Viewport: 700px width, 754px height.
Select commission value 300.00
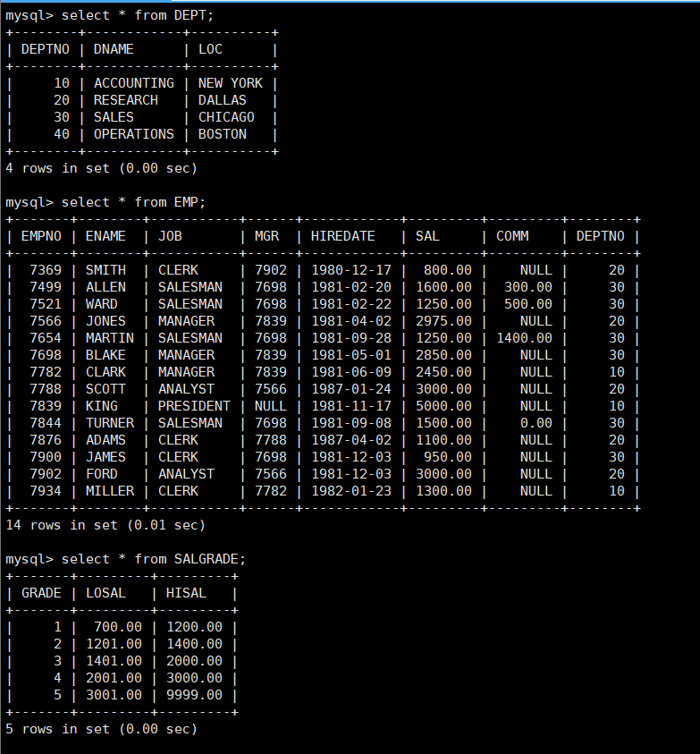pos(527,287)
